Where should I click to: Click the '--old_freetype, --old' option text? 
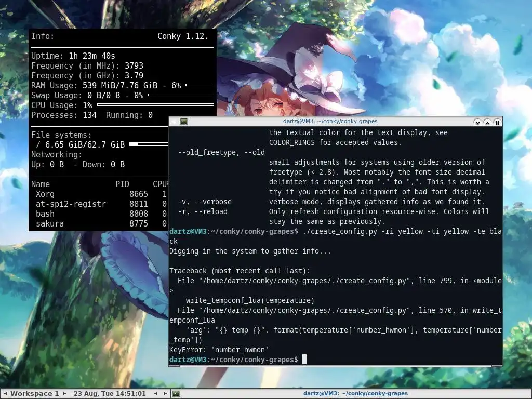click(x=221, y=152)
